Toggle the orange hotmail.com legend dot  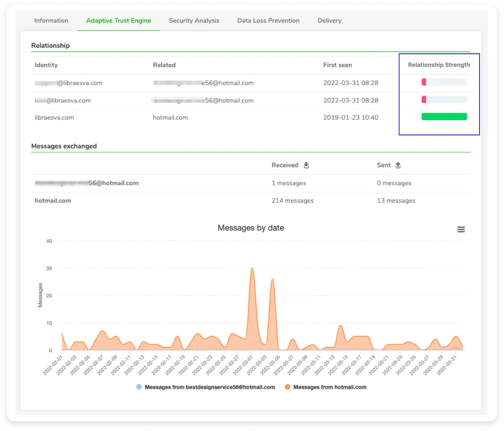coord(288,387)
